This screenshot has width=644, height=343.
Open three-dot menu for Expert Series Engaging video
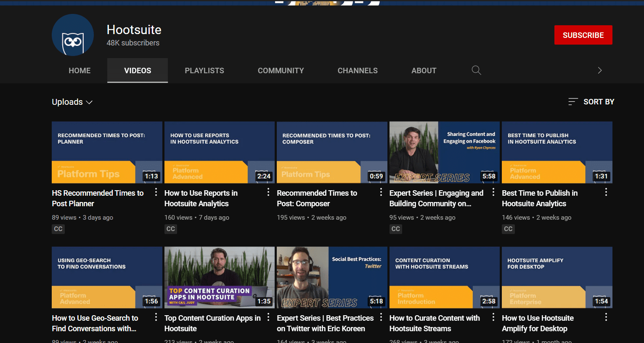tap(493, 192)
